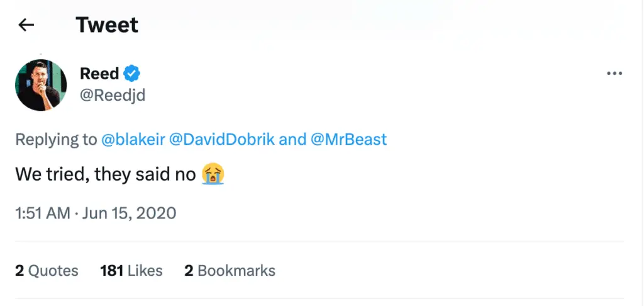644x306 pixels.
Task: Click the Jun 15, 2020 date
Action: [129, 213]
